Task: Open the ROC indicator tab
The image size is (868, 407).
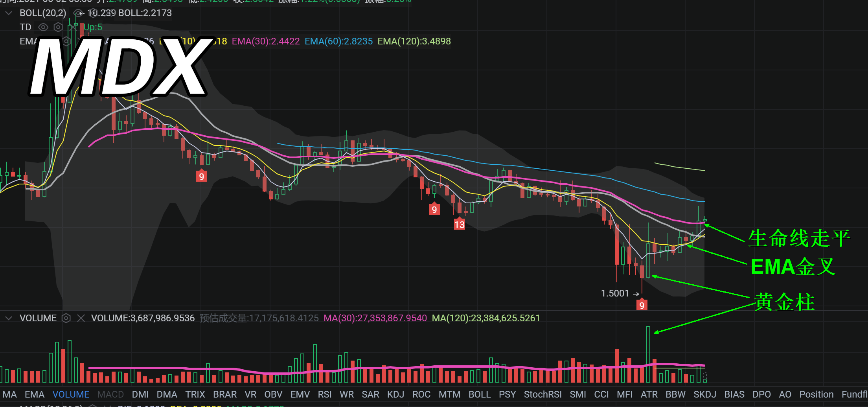Action: (x=421, y=394)
